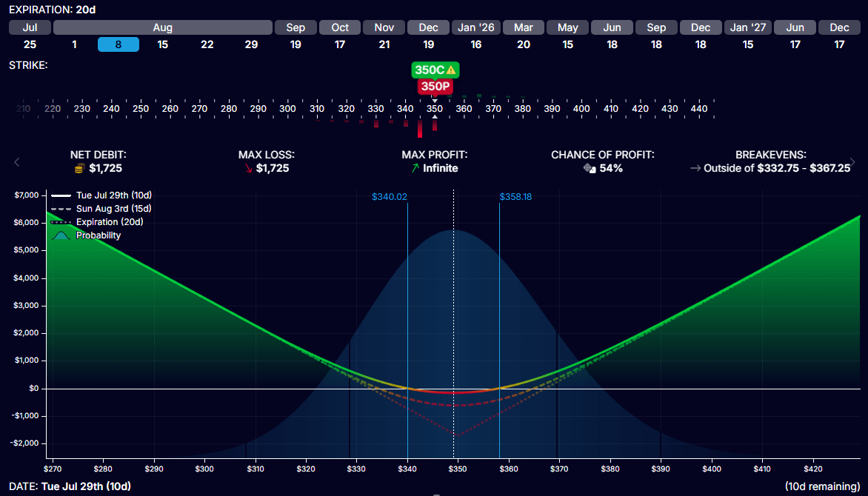Click the right chevron beside Breakevens
The width and height of the screenshot is (868, 496).
click(x=852, y=162)
